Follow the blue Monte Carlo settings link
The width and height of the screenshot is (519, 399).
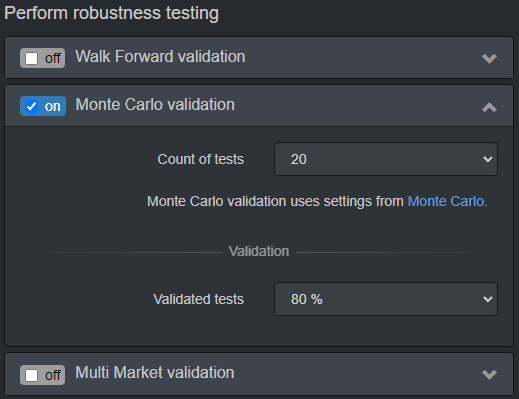(x=447, y=201)
